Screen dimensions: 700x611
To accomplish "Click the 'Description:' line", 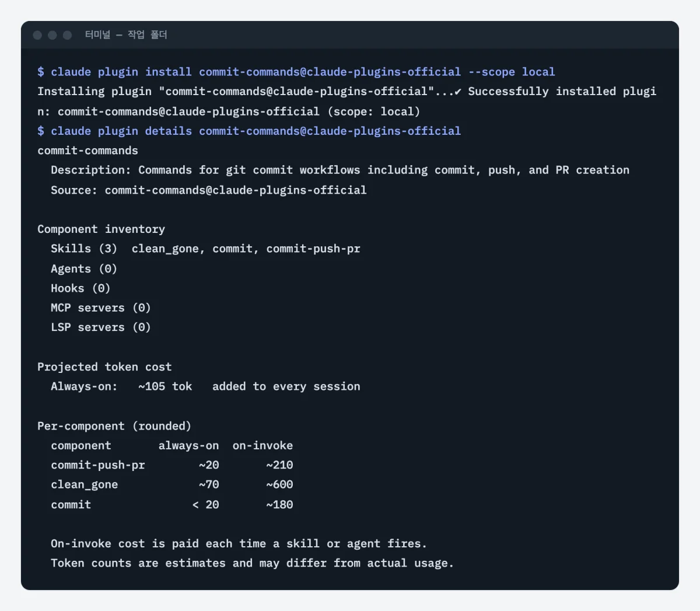I will coord(340,170).
